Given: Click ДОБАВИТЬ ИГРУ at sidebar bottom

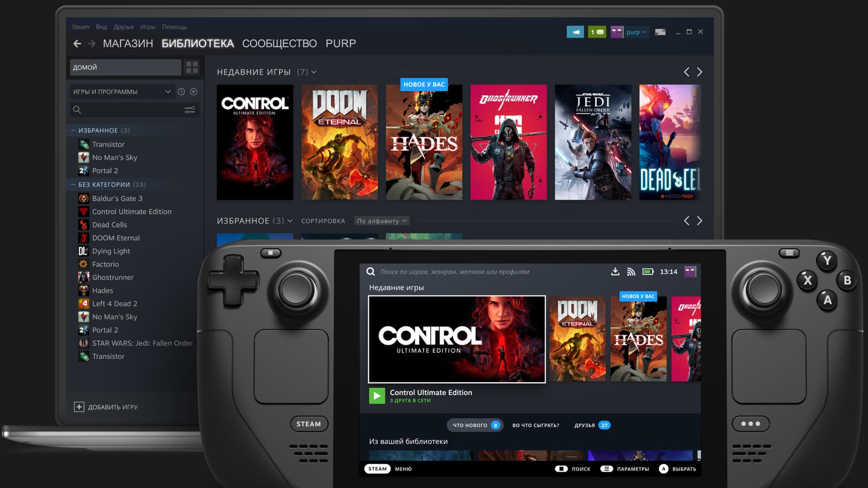Looking at the screenshot, I should (x=113, y=407).
